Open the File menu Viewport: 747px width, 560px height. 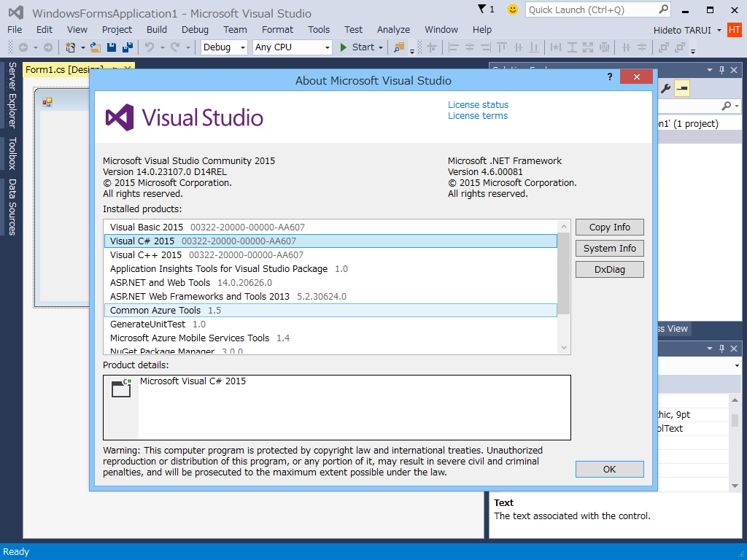point(15,29)
